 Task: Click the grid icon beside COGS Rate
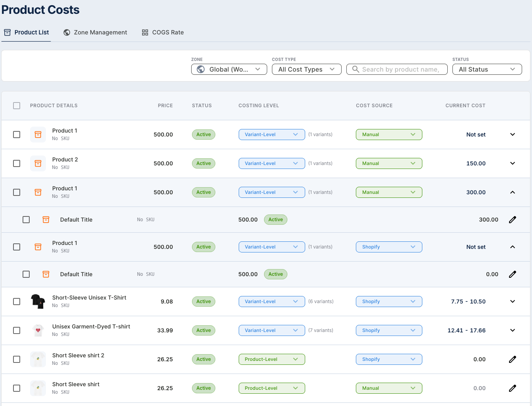coord(145,32)
